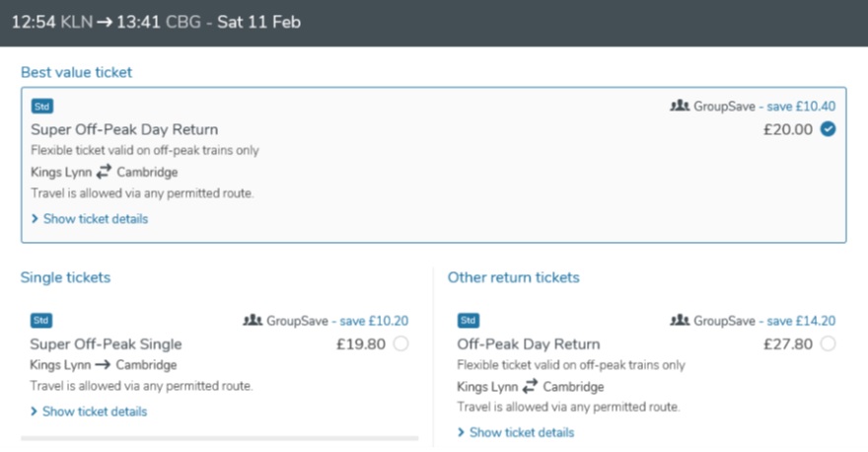
Task: Click the save £14.20 GroupSave link
Action: coord(801,321)
